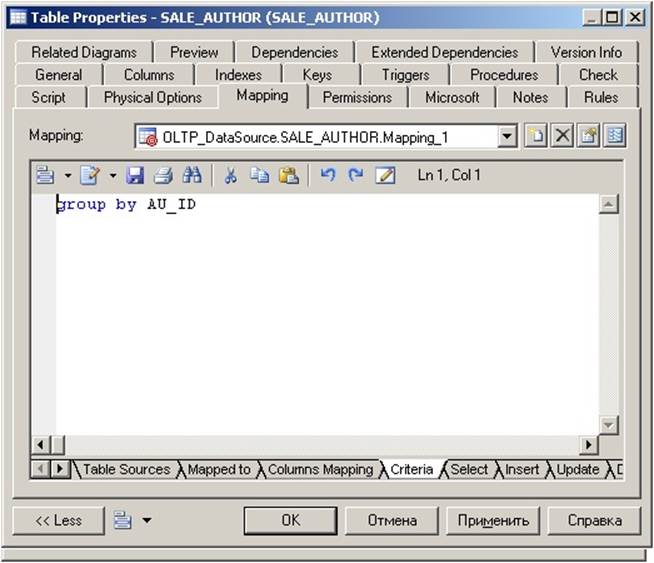This screenshot has width=654, height=563.
Task: Open mapping properties icon
Action: pos(588,136)
